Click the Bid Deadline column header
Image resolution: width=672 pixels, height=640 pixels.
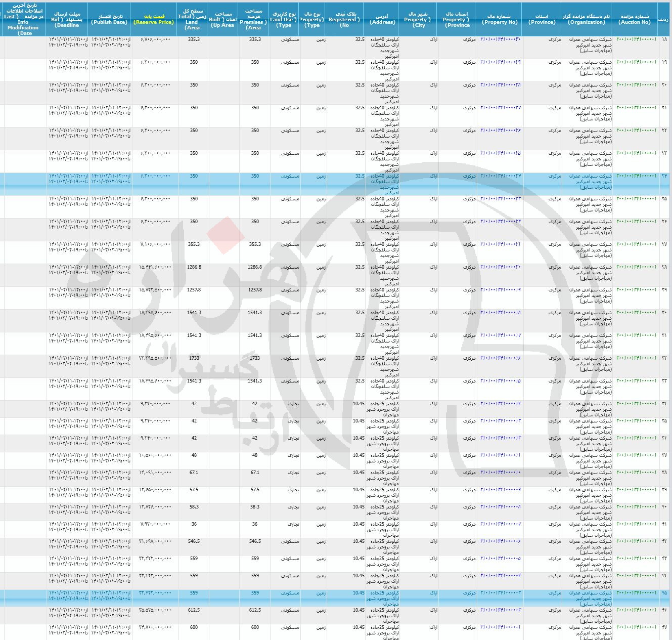(x=67, y=19)
